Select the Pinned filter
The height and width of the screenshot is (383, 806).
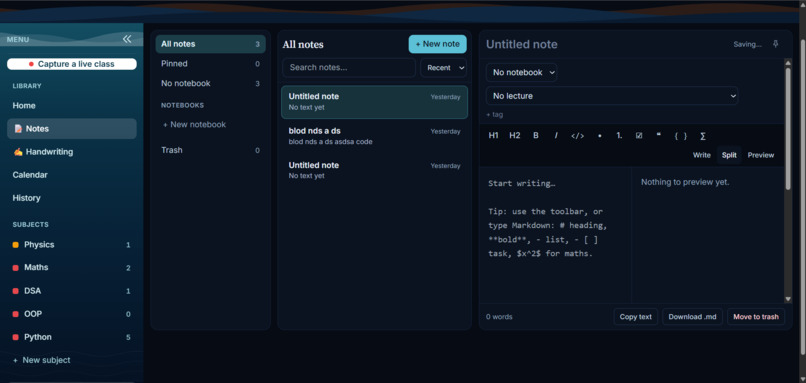210,64
